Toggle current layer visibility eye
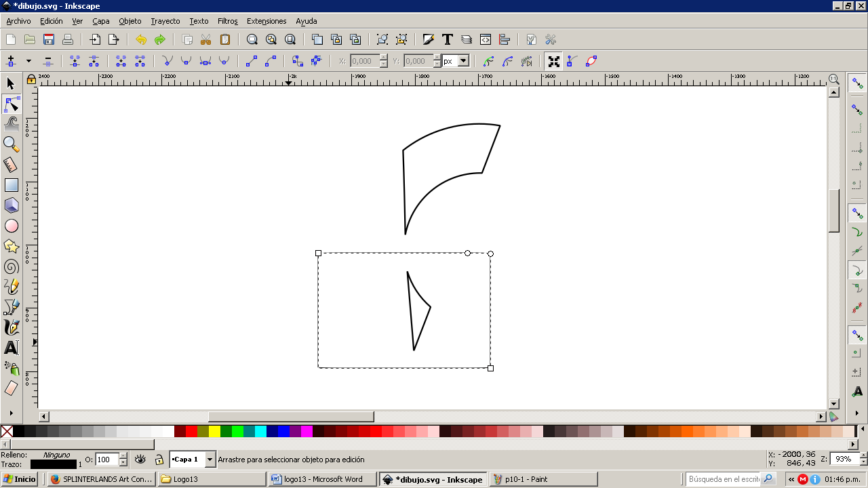 click(x=140, y=460)
